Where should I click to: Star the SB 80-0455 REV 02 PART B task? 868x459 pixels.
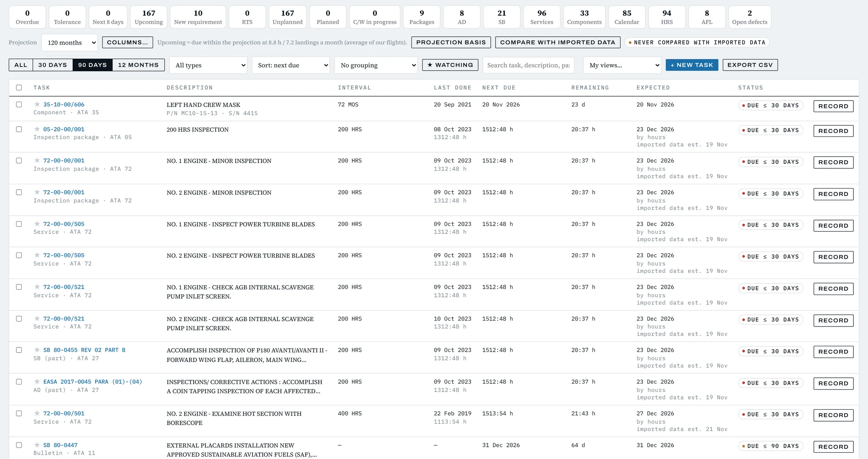point(37,350)
